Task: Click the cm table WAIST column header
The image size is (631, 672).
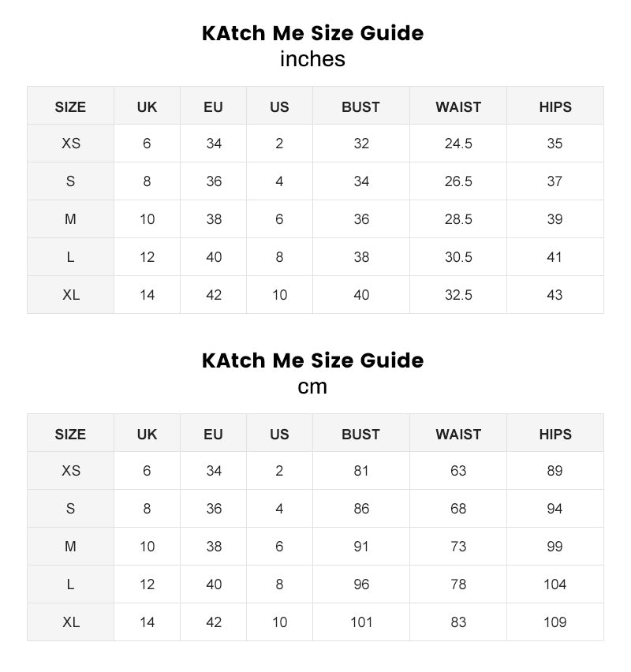Action: [x=458, y=434]
